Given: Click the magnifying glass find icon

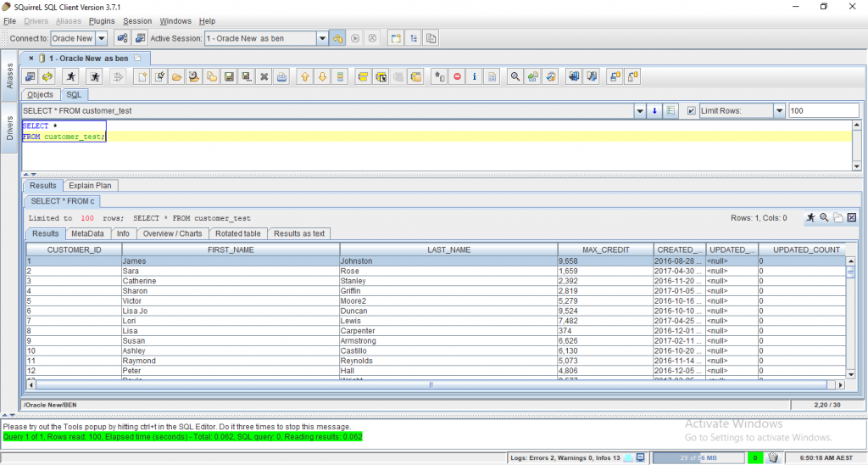Looking at the screenshot, I should tap(514, 76).
